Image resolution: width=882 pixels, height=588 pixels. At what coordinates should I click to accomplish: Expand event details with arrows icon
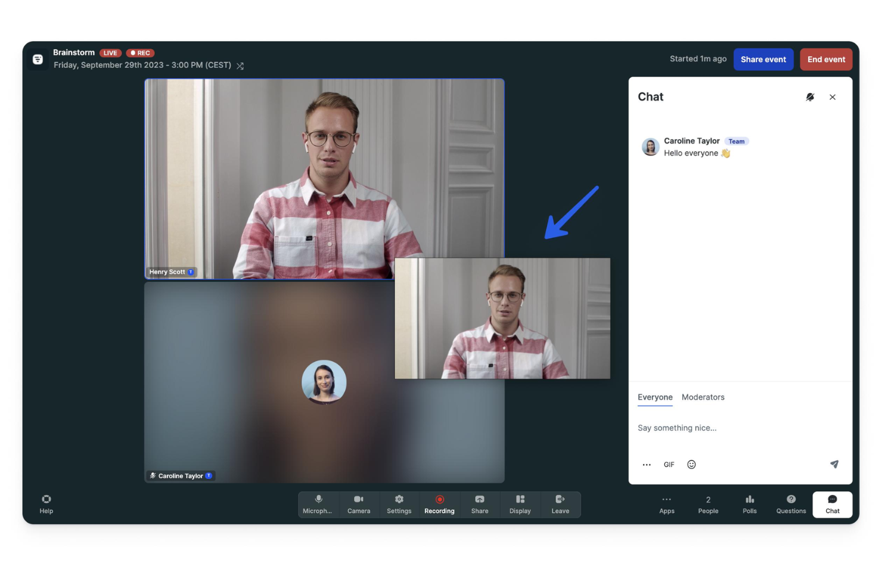pyautogui.click(x=240, y=66)
